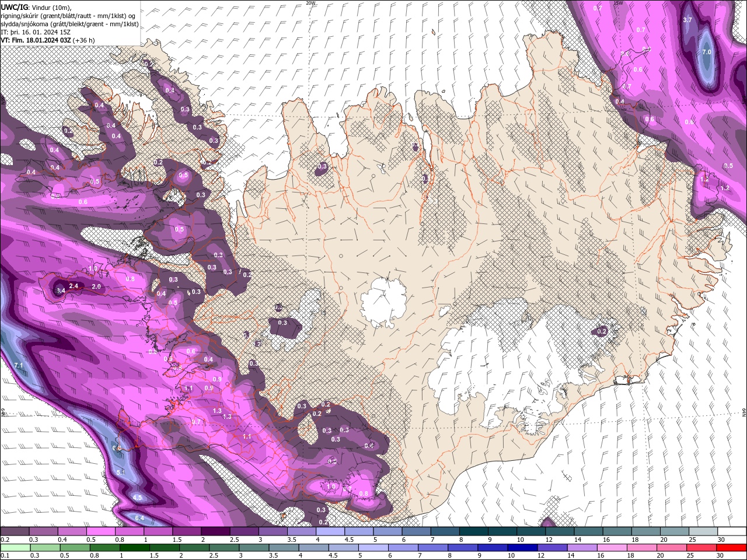Screen dimensions: 747x560
Task: Click the 'VT: Fim. 18.01.2024 03Z (+36 h)' line
Action: pyautogui.click(x=47, y=40)
